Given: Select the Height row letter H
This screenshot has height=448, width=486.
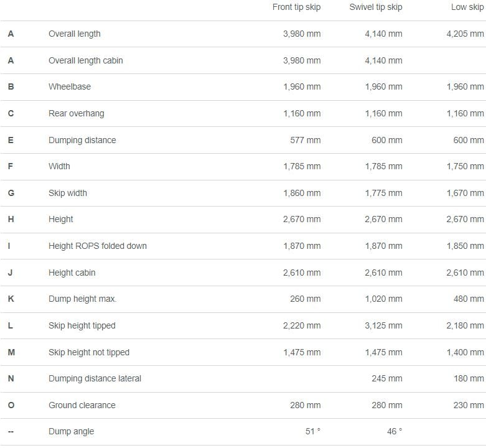Looking at the screenshot, I should [x=11, y=220].
